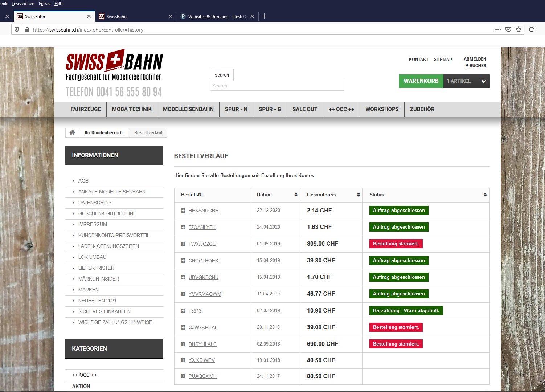Expand order UDVGKDCNU with plus icon

pyautogui.click(x=183, y=277)
